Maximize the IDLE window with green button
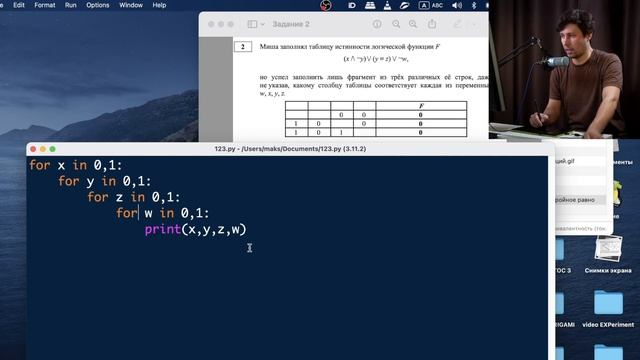This screenshot has height=360, width=640. click(x=53, y=149)
